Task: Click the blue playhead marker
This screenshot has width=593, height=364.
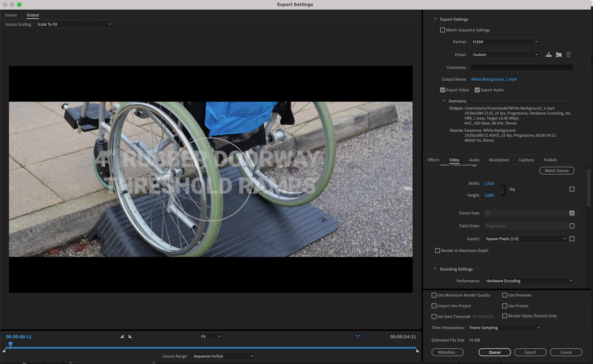Action: click(x=10, y=344)
